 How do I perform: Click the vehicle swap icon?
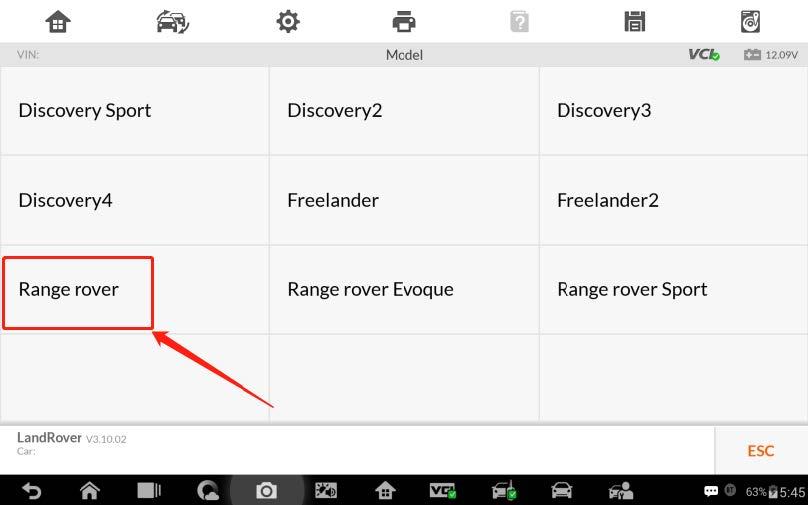click(x=173, y=22)
